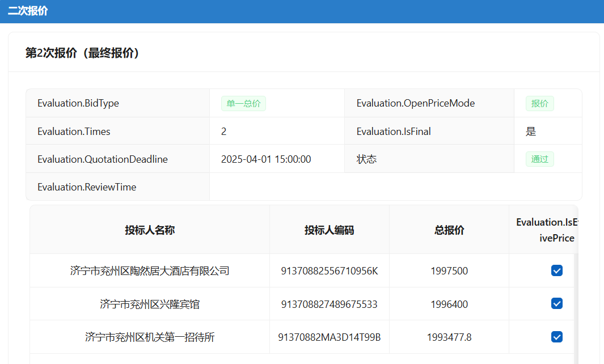
Task: Click the 二次报价 header title
Action: 28,11
